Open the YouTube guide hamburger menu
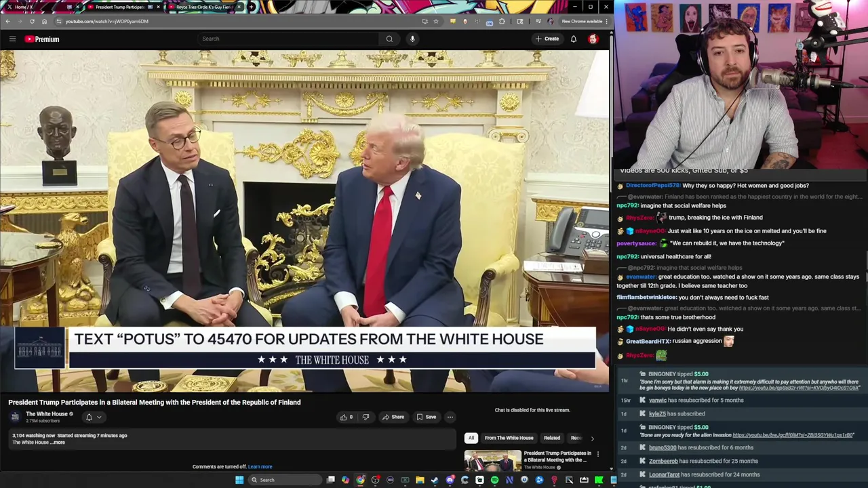The height and width of the screenshot is (488, 868). pos(12,39)
